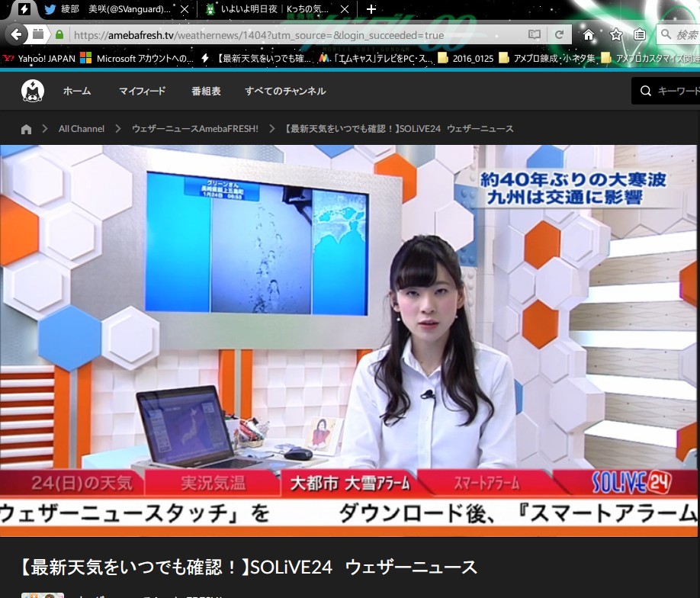
Task: Open Microsoft アカウント bookmark
Action: pyautogui.click(x=136, y=59)
